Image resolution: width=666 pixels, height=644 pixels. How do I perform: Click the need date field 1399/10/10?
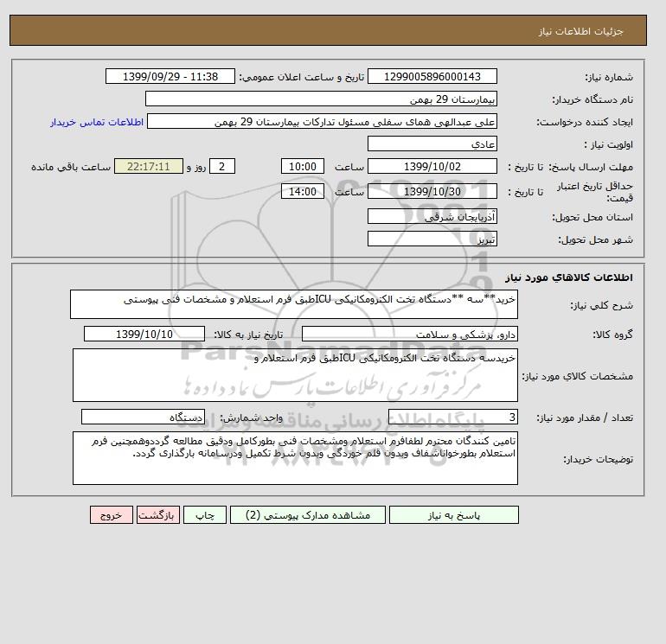point(144,335)
